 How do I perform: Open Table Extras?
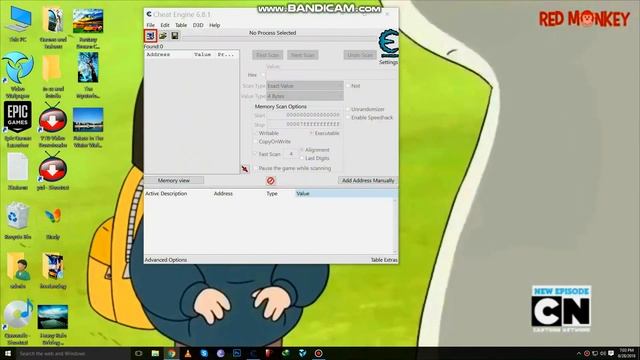[384, 260]
